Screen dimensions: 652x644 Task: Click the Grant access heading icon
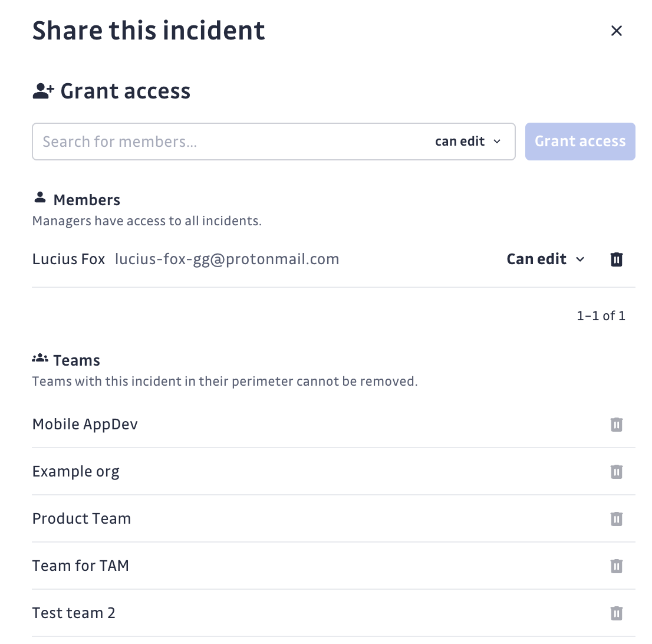(43, 91)
